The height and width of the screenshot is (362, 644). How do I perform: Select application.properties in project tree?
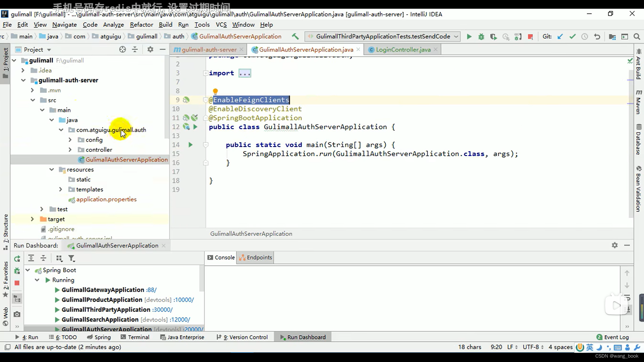point(106,199)
